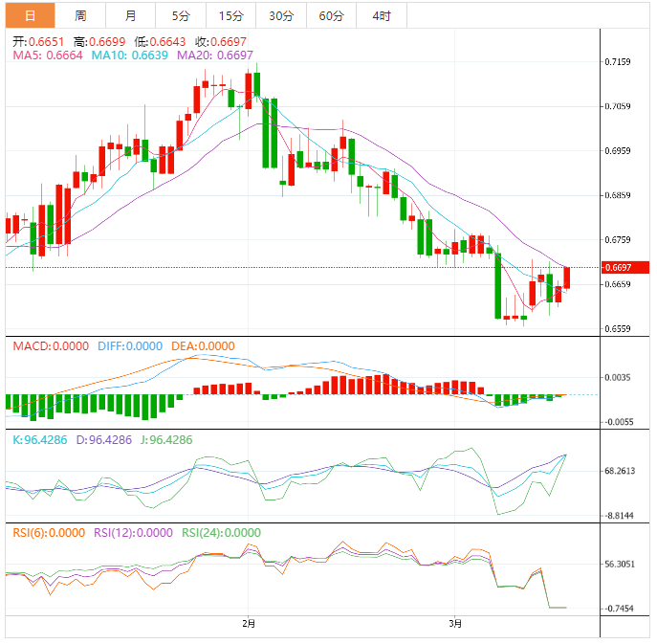Open the 60分 chart tab

pos(331,15)
